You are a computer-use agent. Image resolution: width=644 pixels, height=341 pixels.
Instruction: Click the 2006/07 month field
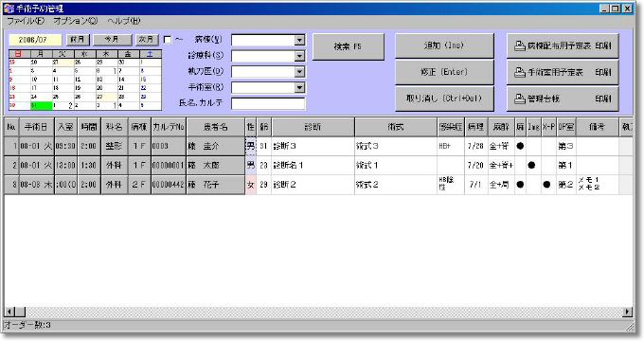35,40
